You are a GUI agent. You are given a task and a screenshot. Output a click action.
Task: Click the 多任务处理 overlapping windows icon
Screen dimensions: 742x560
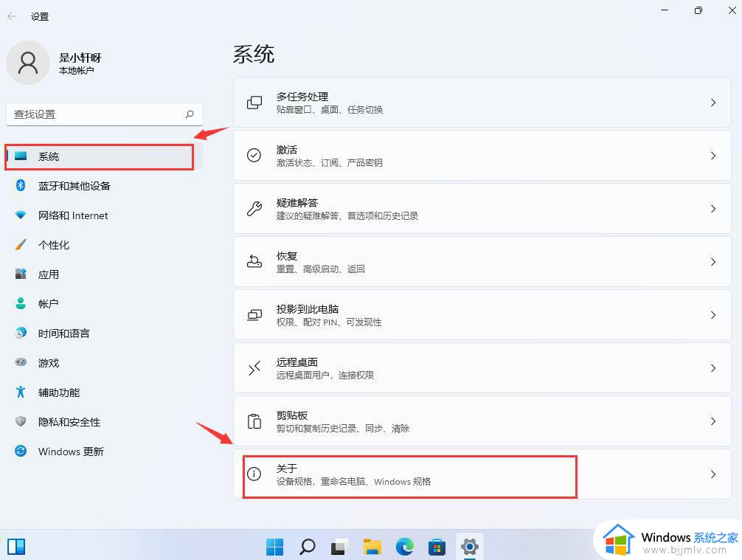coord(254,103)
